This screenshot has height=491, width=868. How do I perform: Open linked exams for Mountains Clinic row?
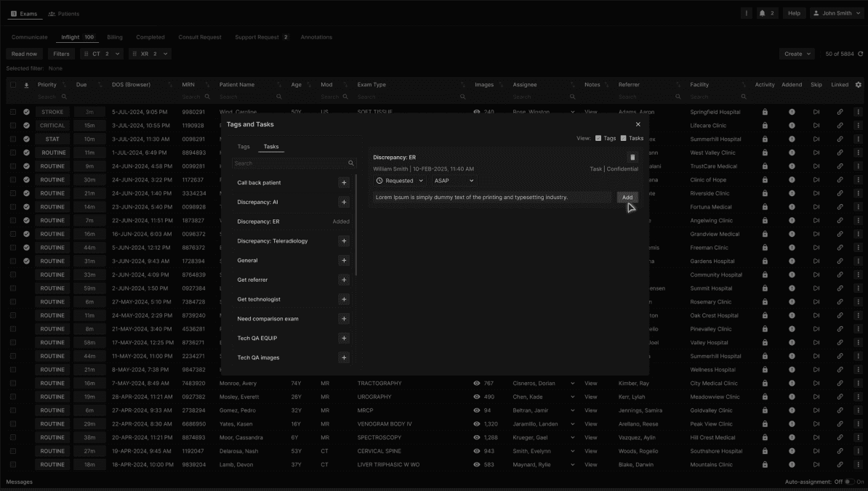point(840,464)
